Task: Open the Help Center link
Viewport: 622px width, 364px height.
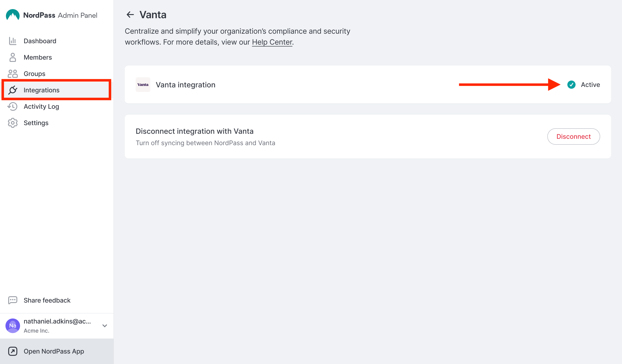Action: click(x=272, y=42)
